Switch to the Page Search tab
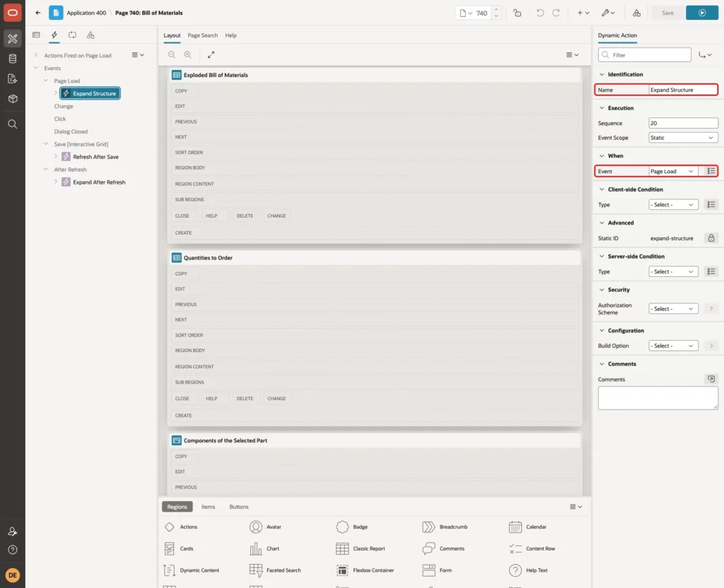The height and width of the screenshot is (588, 724). pyautogui.click(x=202, y=35)
